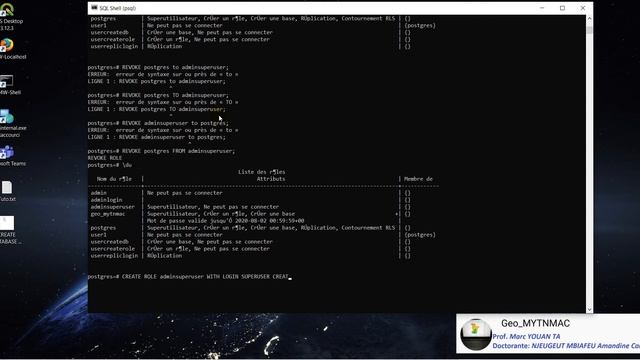Click the 'geo_mytnmac' role name
The image size is (640, 360).
(x=108, y=214)
